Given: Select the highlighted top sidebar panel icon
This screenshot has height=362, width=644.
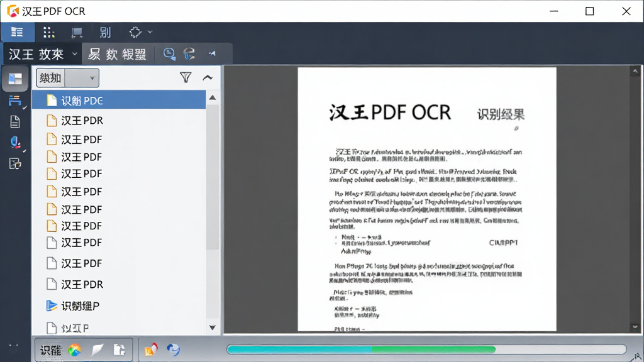Looking at the screenshot, I should click(x=15, y=79).
